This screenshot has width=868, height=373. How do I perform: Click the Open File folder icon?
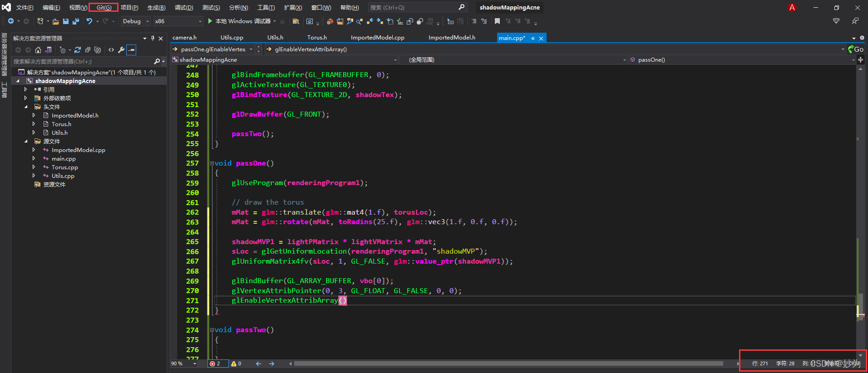tap(55, 21)
